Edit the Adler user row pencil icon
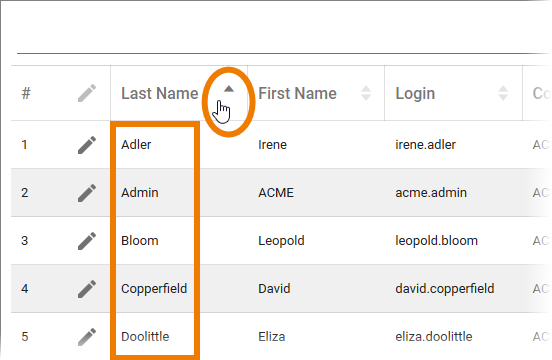 (x=87, y=145)
